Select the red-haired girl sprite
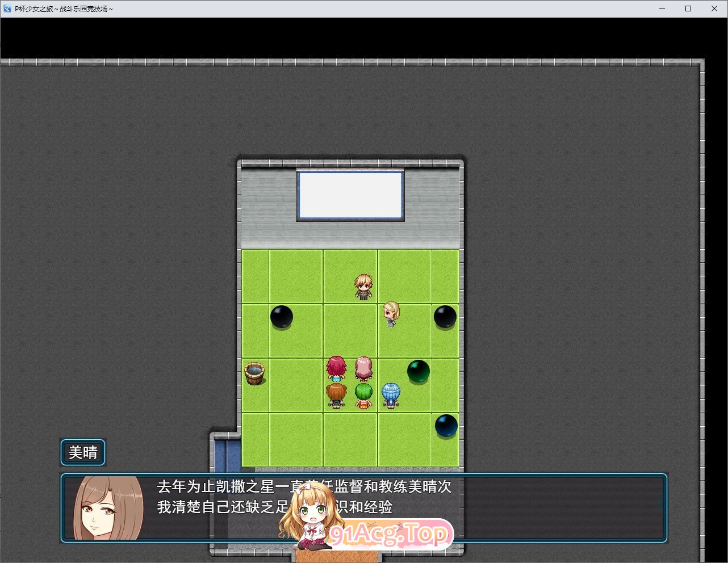Viewport: 728px width, 563px height. tap(336, 368)
